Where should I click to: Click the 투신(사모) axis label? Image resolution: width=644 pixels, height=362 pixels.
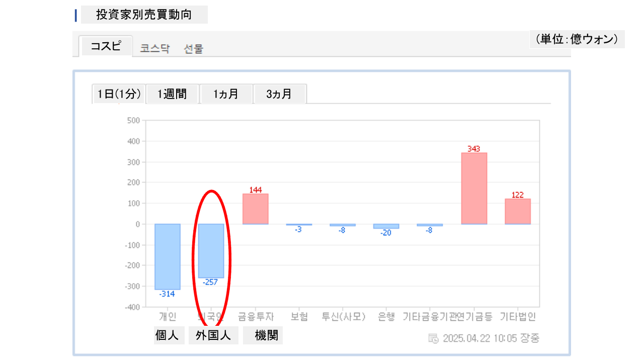(x=343, y=317)
